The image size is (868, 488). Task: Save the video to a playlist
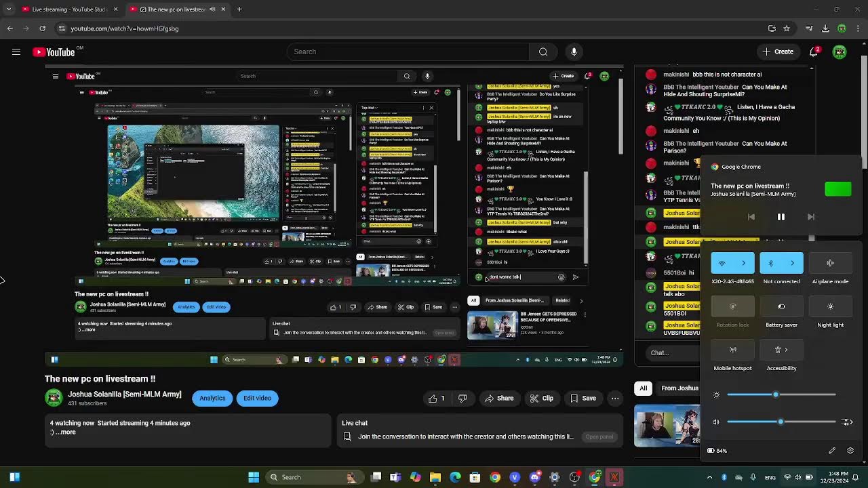(583, 399)
